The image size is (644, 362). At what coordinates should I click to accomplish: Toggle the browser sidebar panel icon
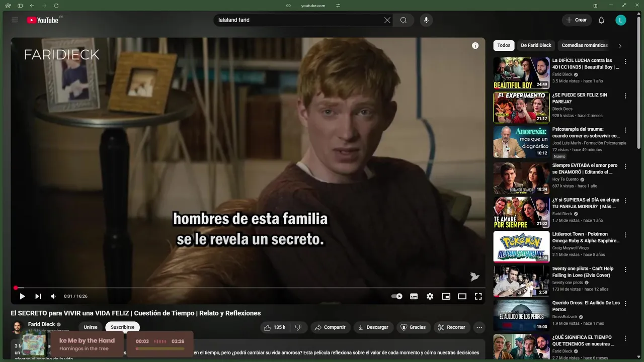pos(20,6)
